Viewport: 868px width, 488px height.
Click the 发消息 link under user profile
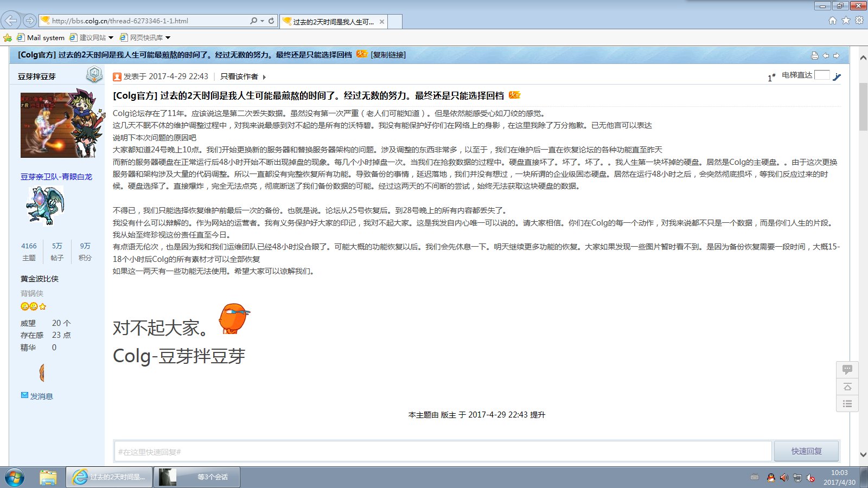[x=41, y=396]
